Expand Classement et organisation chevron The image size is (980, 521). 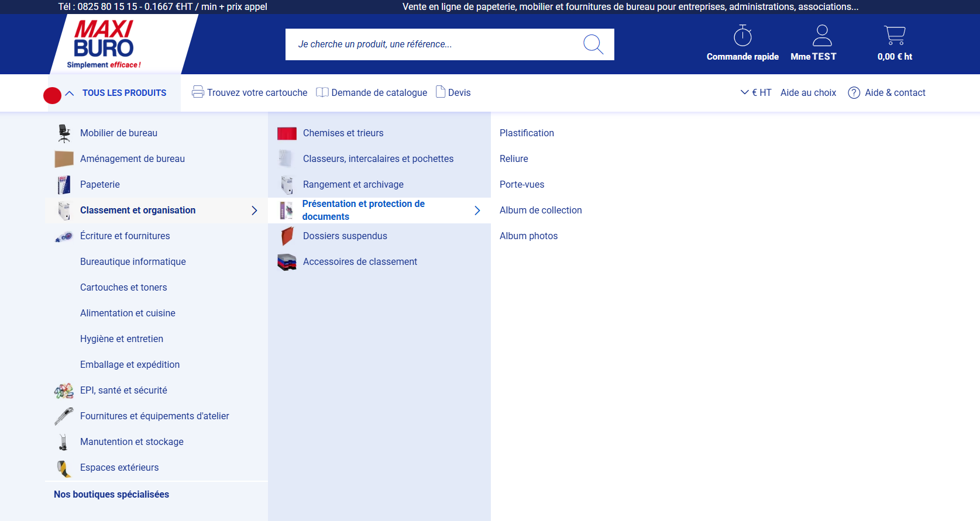(254, 211)
